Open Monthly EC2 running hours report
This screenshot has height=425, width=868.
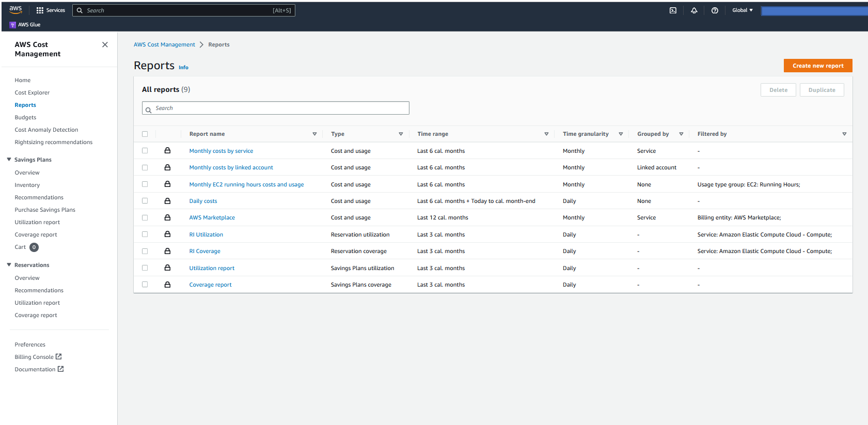pyautogui.click(x=246, y=184)
